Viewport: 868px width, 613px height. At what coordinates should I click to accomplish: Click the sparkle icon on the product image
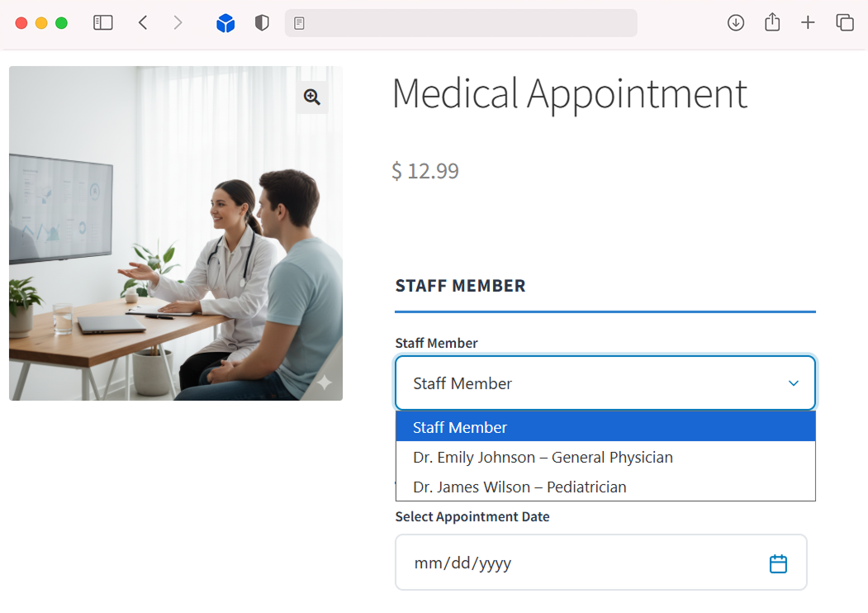click(325, 383)
